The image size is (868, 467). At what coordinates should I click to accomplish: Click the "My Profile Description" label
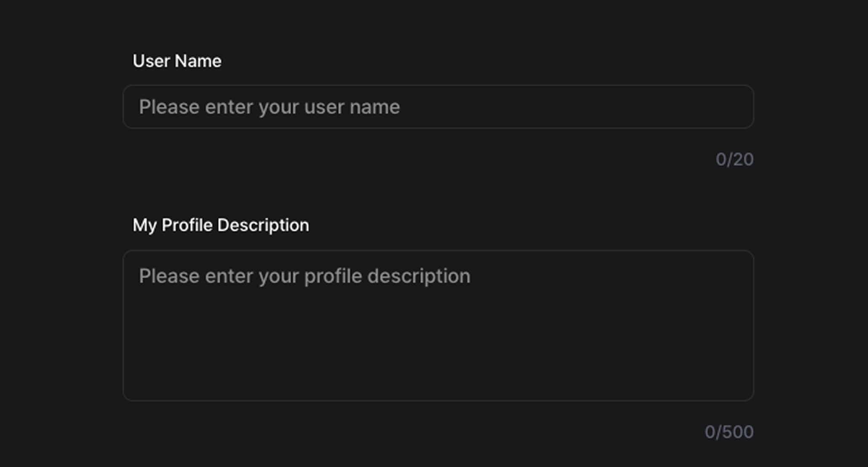click(221, 225)
